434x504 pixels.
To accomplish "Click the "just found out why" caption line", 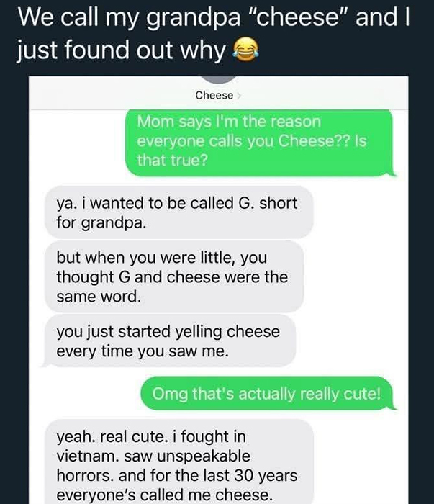I will coord(121,50).
